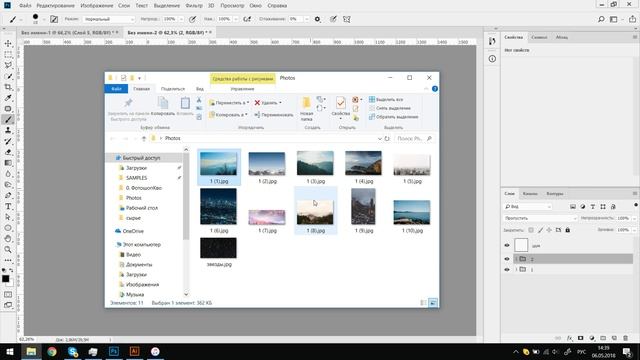Filter layers by adjustment layers icon
Image resolution: width=640 pixels, height=360 pixels.
point(583,207)
